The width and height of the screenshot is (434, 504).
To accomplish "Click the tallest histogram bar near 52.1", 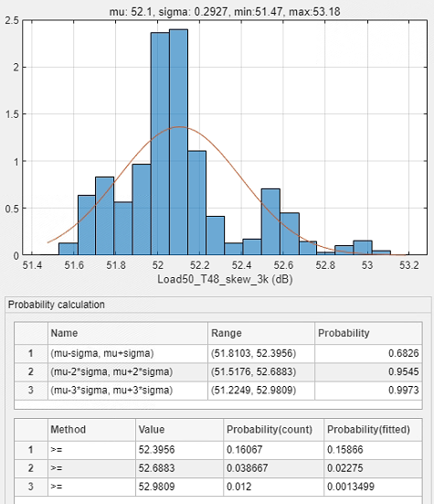I will point(178,142).
